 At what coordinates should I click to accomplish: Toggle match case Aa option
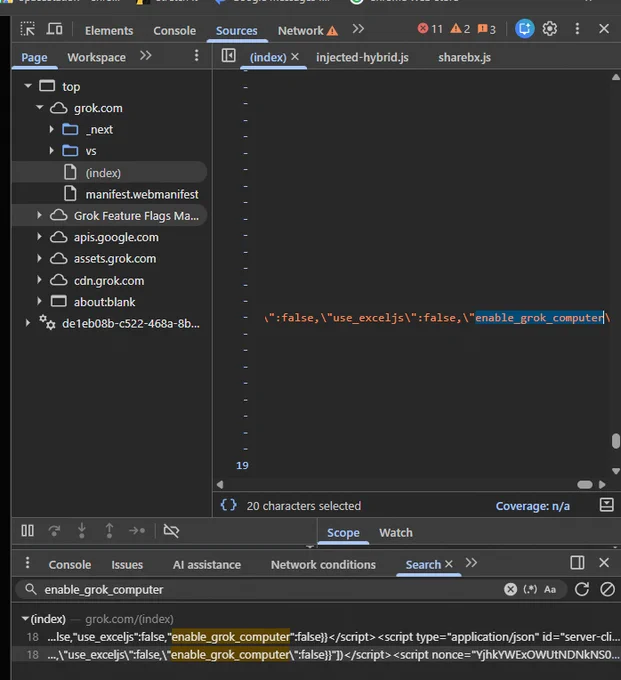[550, 589]
